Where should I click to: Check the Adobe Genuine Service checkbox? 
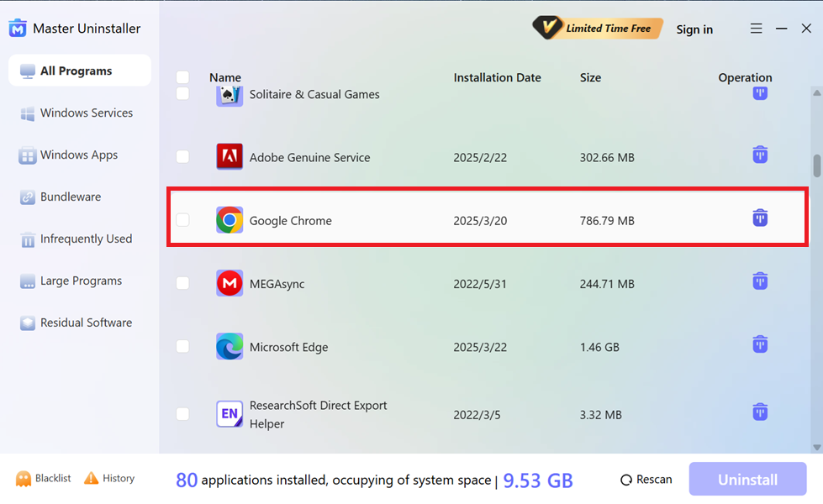[x=182, y=157]
